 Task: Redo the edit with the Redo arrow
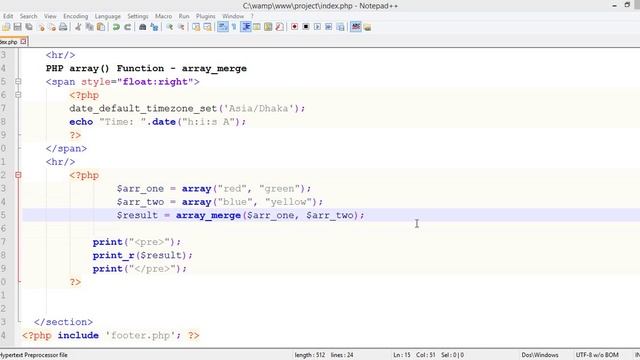pyautogui.click(x=127, y=27)
